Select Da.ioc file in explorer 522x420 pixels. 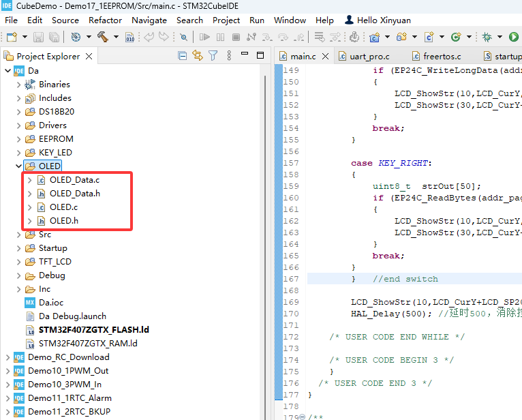click(x=51, y=303)
